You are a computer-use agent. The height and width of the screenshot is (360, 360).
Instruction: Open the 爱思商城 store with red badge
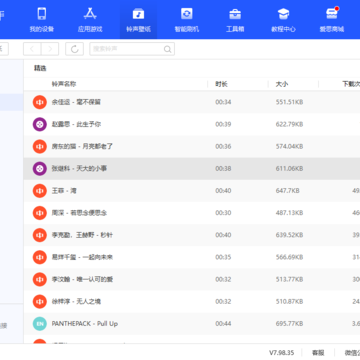pos(332,20)
